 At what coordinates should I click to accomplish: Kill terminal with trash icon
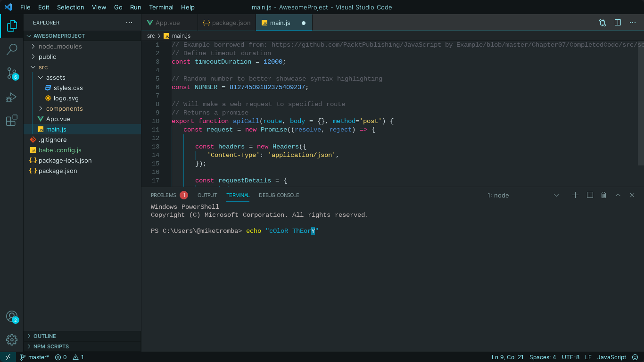click(603, 195)
